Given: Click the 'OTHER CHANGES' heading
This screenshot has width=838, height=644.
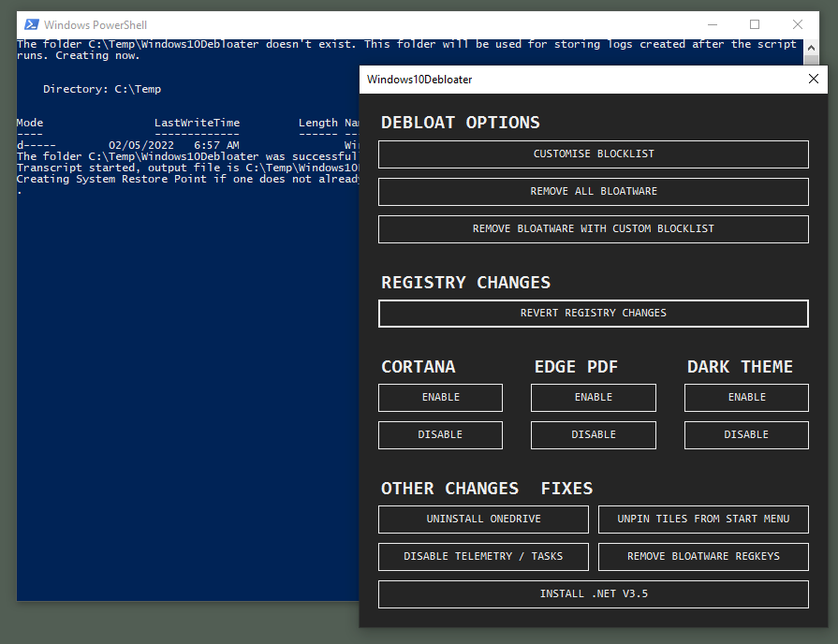Looking at the screenshot, I should [x=449, y=489].
